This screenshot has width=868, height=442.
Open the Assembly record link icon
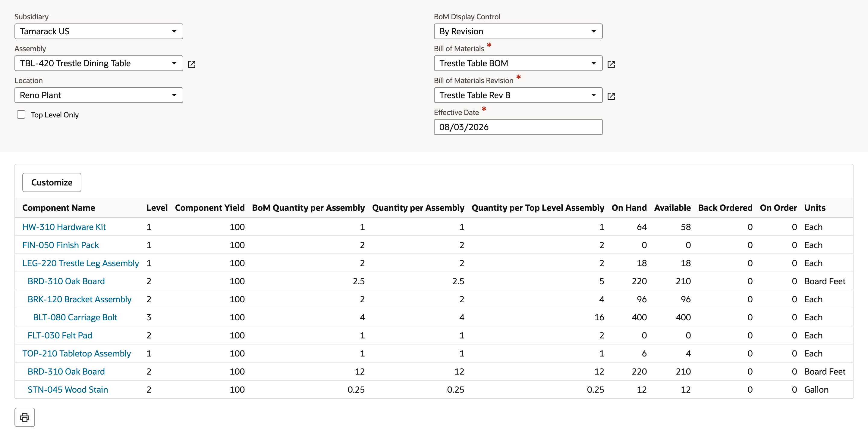(x=191, y=64)
